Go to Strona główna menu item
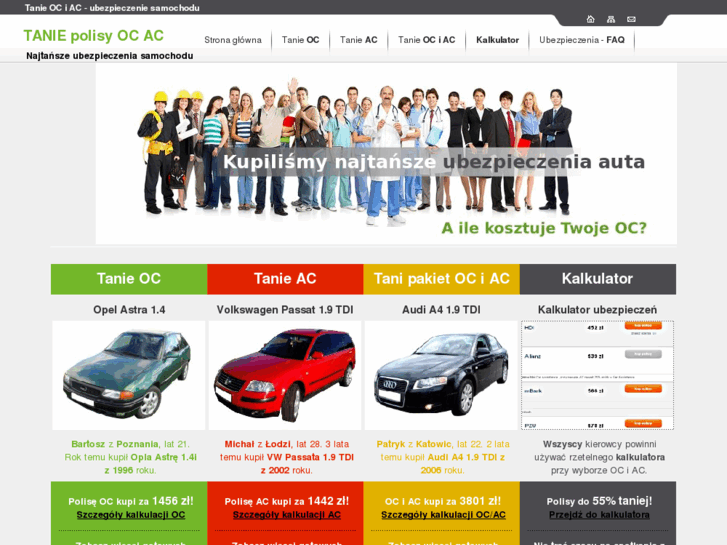Image resolution: width=727 pixels, height=545 pixels. 233,40
